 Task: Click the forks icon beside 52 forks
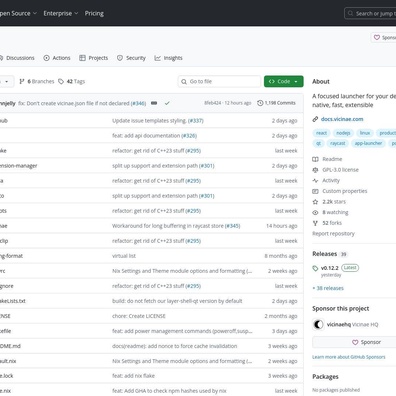pyautogui.click(x=315, y=223)
